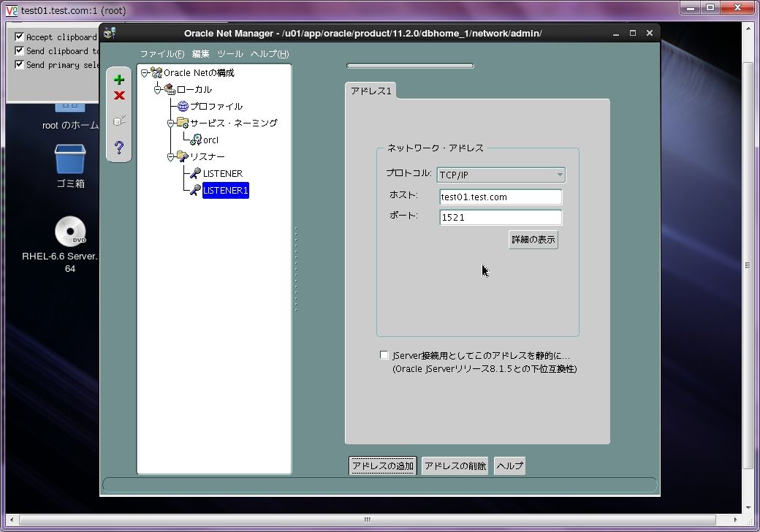Image resolution: width=760 pixels, height=532 pixels.
Task: Select the アドレス1 tab
Action: click(x=370, y=91)
